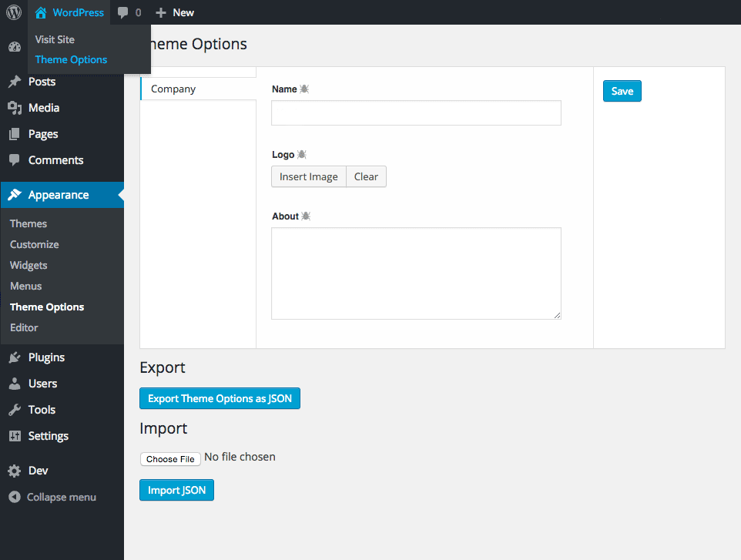Click the plus icon next to New

[x=161, y=13]
